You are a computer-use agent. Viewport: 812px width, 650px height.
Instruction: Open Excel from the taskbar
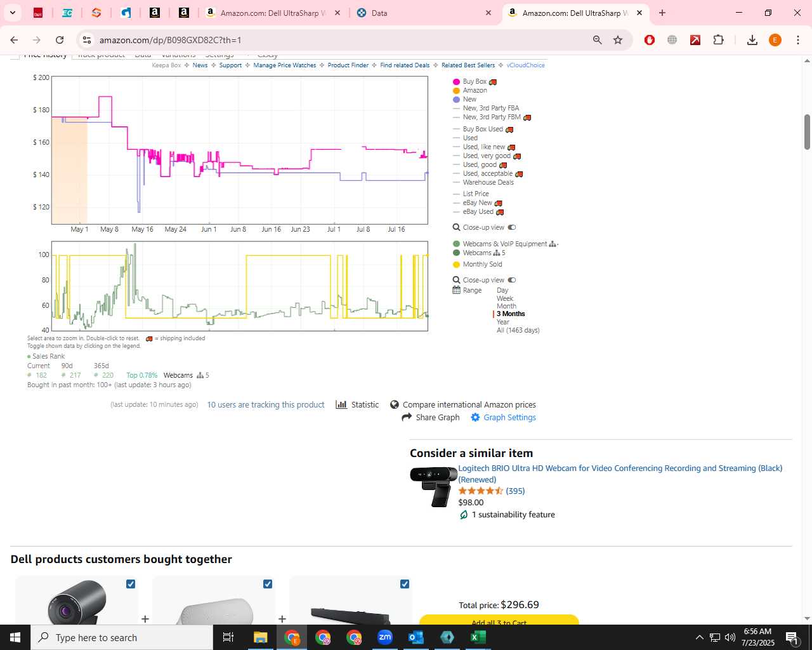[x=478, y=637]
